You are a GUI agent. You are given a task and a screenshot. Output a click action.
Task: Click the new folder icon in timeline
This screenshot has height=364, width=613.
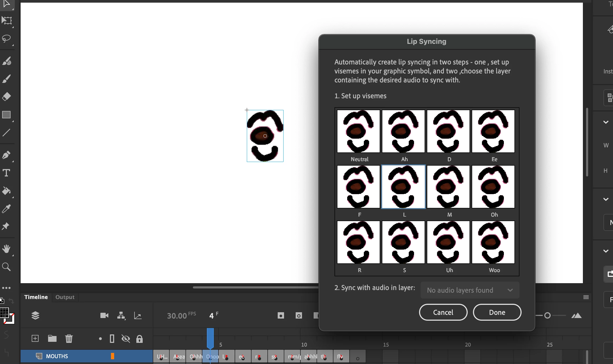pyautogui.click(x=52, y=338)
